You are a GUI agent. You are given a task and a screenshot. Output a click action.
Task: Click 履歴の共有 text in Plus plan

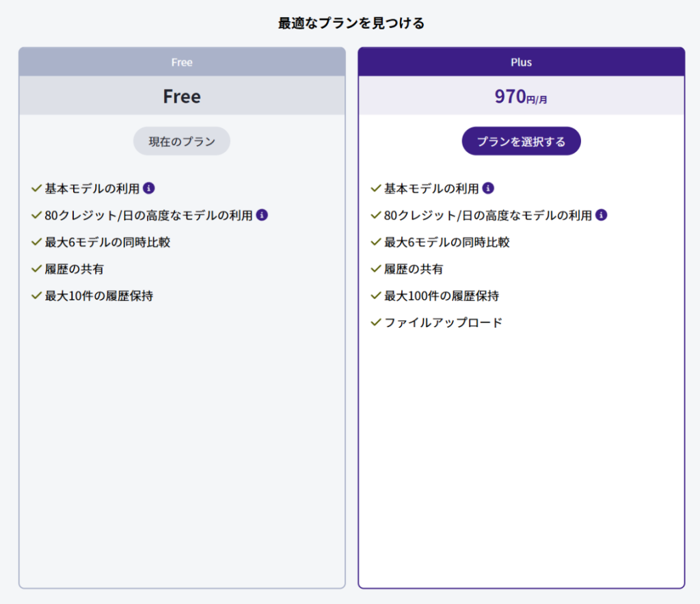point(414,269)
